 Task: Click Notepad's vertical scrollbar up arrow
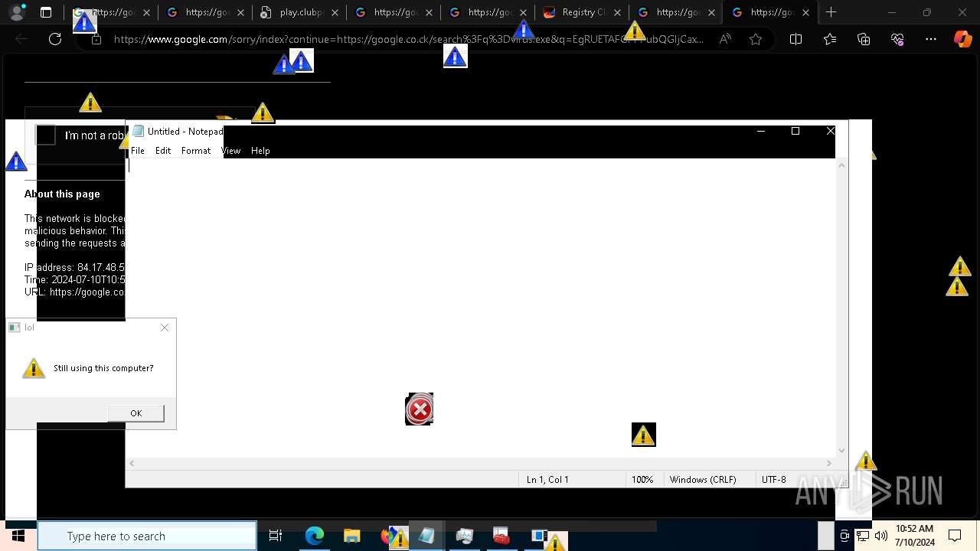click(842, 165)
